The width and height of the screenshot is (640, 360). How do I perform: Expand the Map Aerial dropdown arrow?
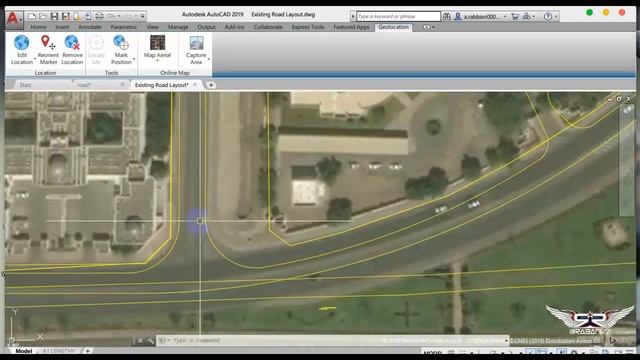pyautogui.click(x=157, y=60)
